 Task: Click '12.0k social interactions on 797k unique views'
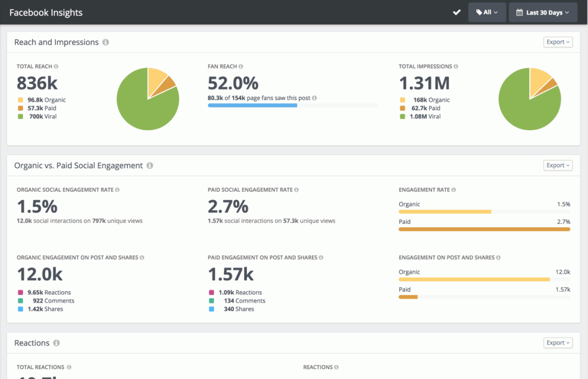click(79, 221)
